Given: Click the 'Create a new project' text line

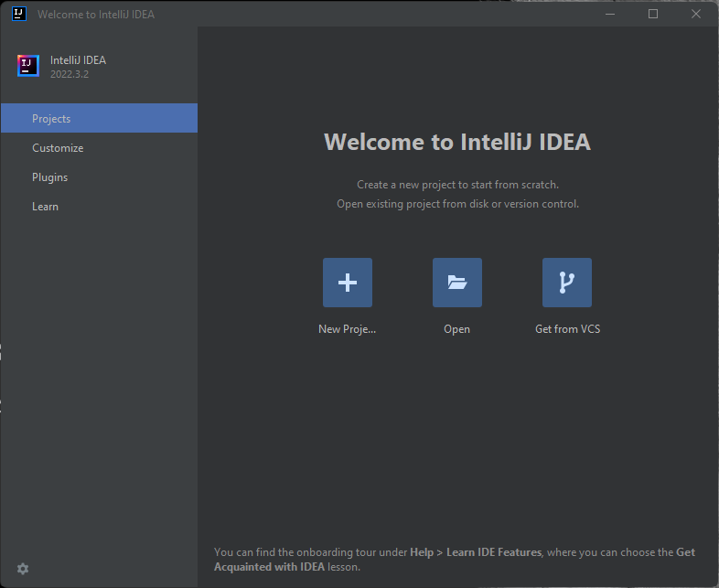Looking at the screenshot, I should coord(457,185).
